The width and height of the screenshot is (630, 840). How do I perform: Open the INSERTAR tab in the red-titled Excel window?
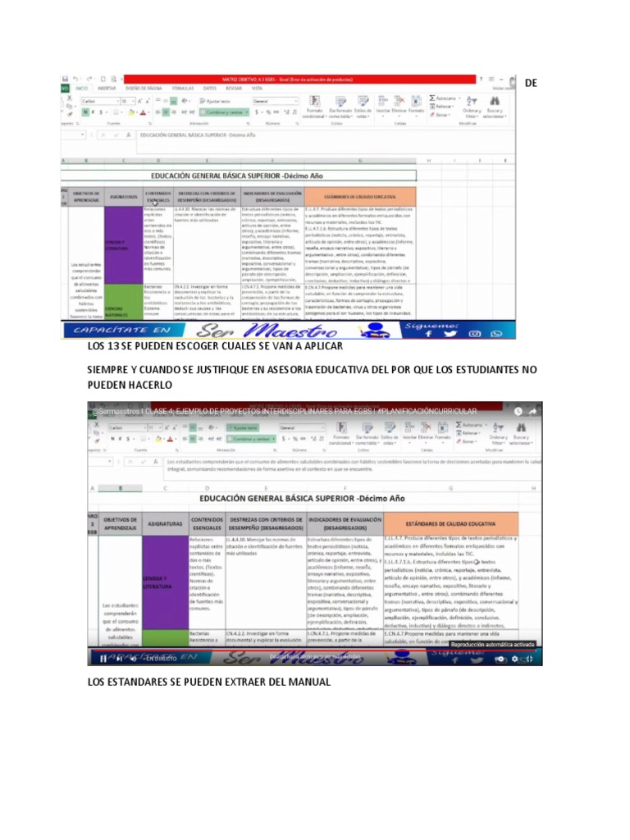coord(107,89)
